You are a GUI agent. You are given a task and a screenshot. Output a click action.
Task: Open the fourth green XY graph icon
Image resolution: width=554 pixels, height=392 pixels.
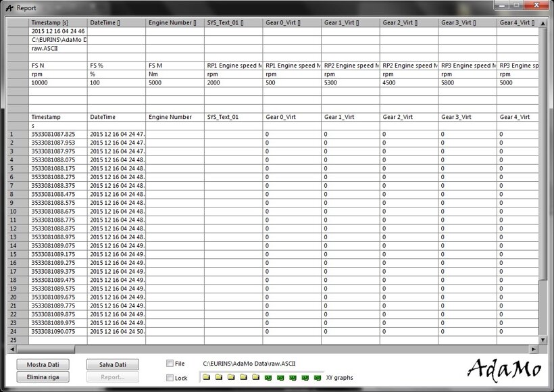(305, 377)
